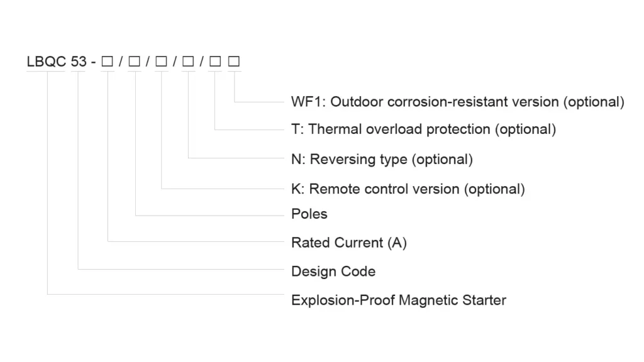
Task: Select the fourth placeholder box for N option
Action: point(188,62)
